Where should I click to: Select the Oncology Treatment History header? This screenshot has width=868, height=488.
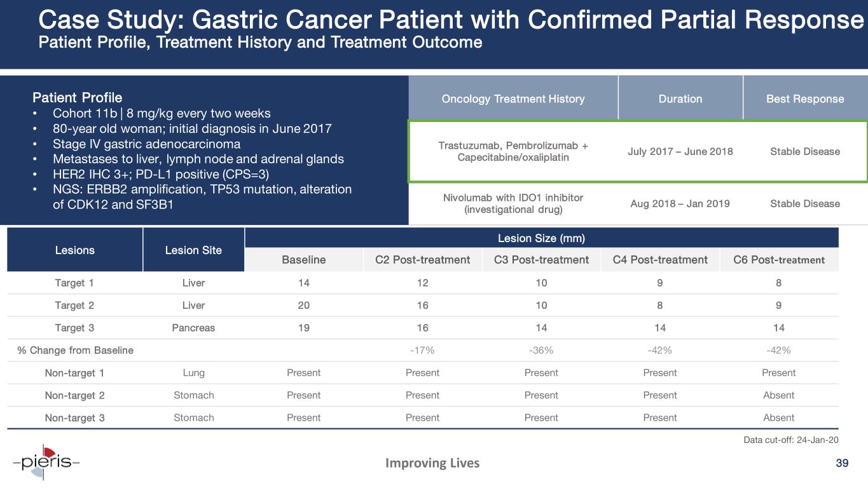click(513, 98)
